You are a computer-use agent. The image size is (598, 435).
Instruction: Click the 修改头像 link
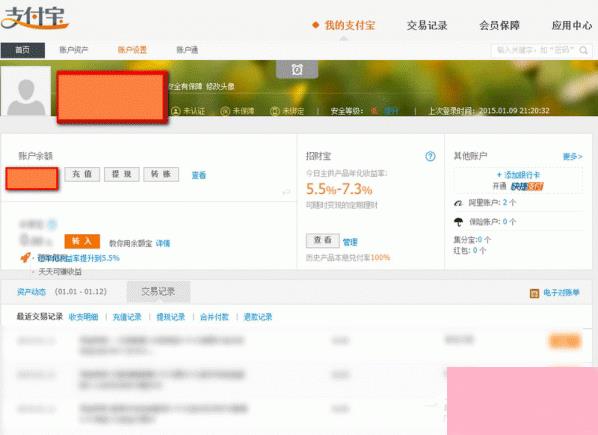point(220,87)
